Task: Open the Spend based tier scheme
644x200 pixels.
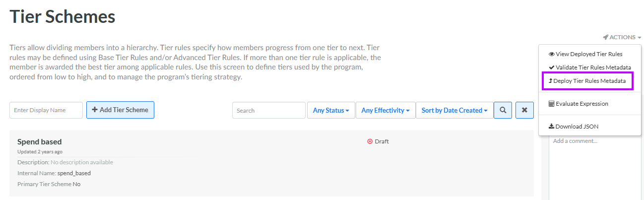Action: coord(40,142)
